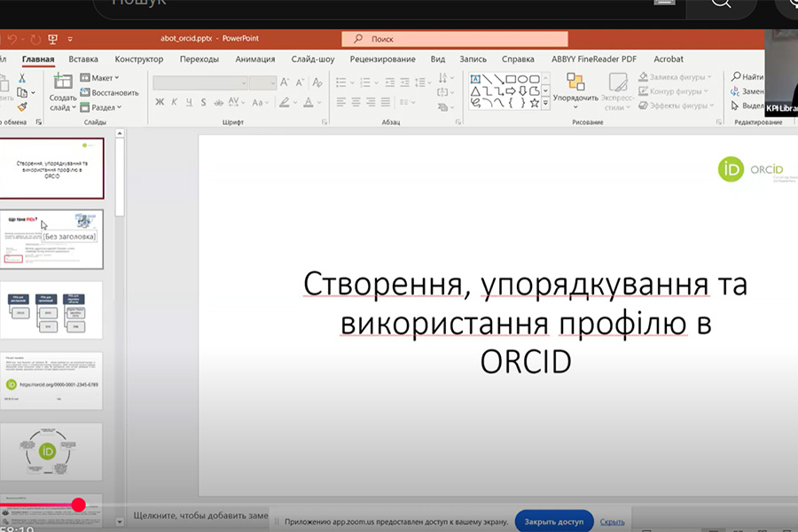
Task: Click the red video progress scrubber
Action: [78, 505]
